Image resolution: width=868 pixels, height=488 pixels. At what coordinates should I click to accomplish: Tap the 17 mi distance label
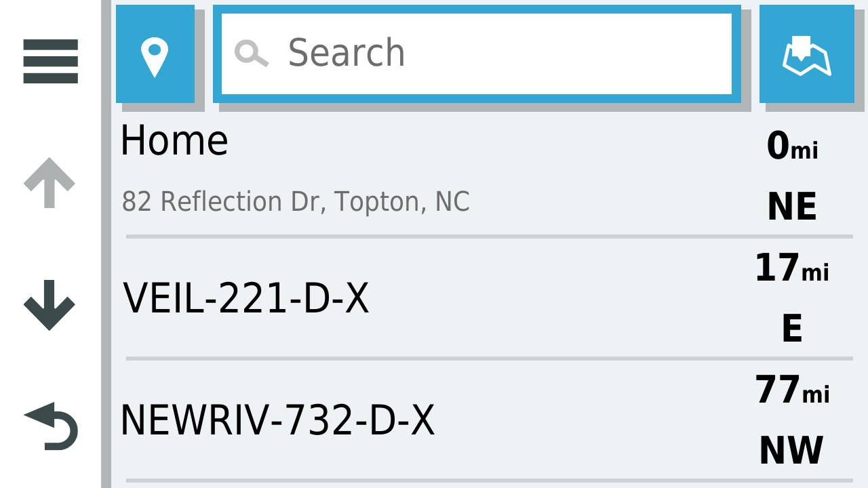click(x=791, y=268)
